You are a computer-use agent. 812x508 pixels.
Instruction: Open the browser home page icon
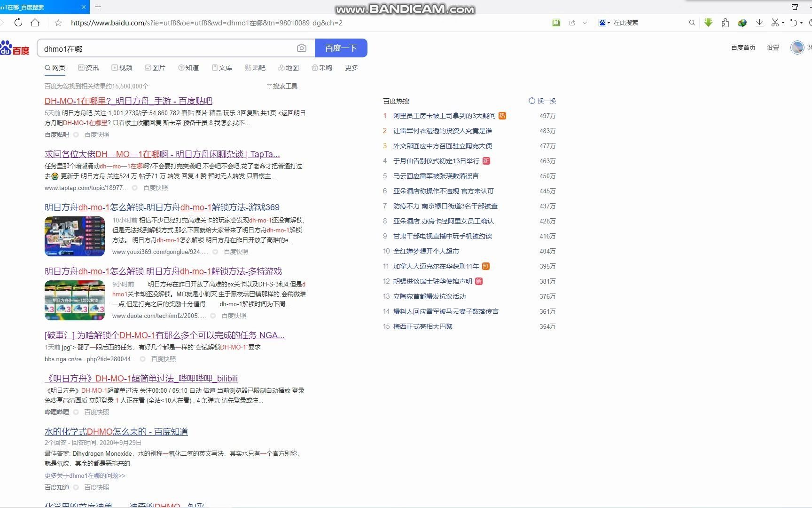35,23
